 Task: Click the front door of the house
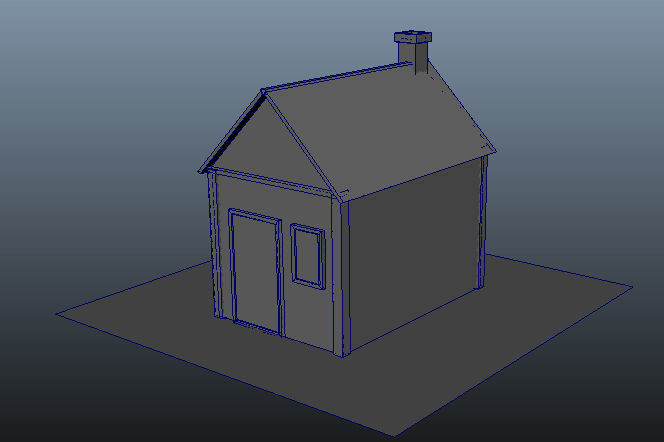click(x=256, y=272)
